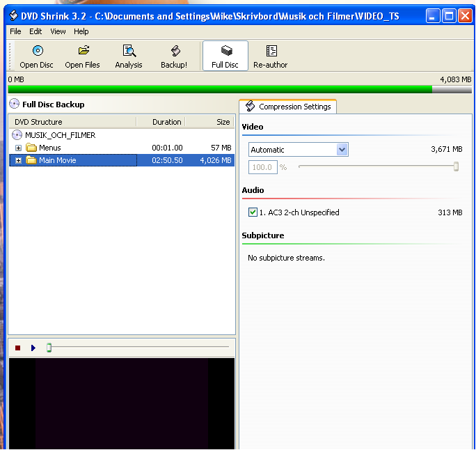This screenshot has width=476, height=450.
Task: Select the MUSIK_OCH_FILMER root item
Action: (x=60, y=135)
